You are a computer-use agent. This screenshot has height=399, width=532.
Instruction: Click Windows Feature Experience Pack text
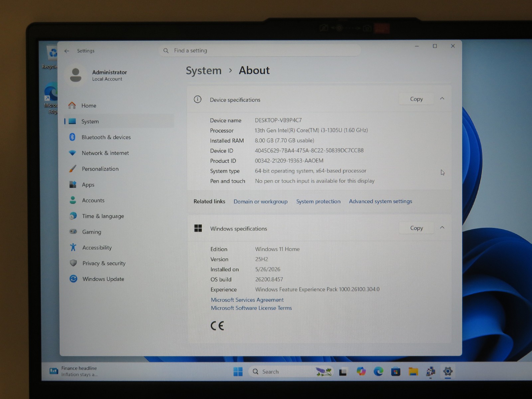pos(317,289)
